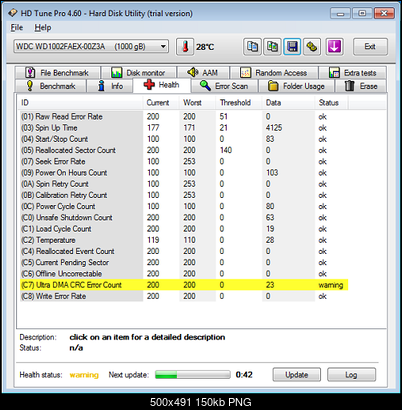Click the save screenshot floppy icon
Image resolution: width=402 pixels, height=410 pixels.
tap(292, 47)
